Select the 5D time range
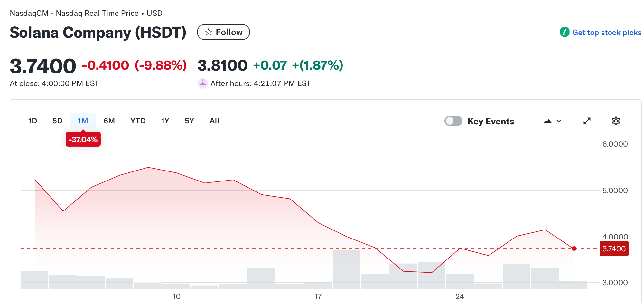Image resolution: width=644 pixels, height=303 pixels. pyautogui.click(x=57, y=121)
